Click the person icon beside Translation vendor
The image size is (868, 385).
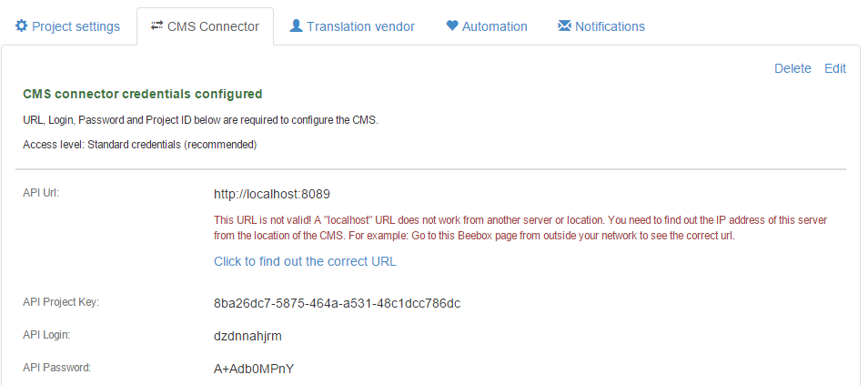pos(296,26)
